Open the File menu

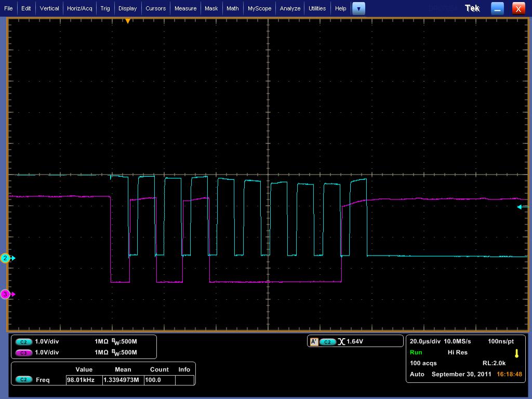(8, 8)
